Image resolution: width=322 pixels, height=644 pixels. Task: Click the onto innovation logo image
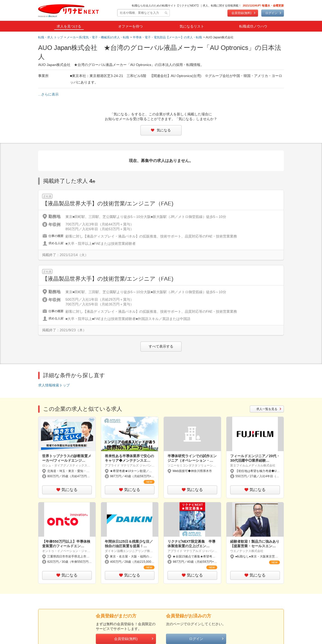coord(67,519)
